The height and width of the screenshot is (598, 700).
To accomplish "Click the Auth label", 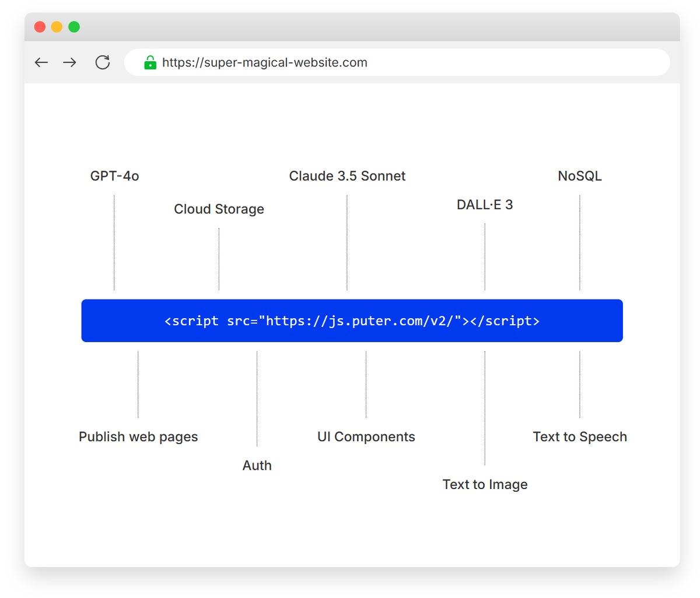I will click(257, 466).
